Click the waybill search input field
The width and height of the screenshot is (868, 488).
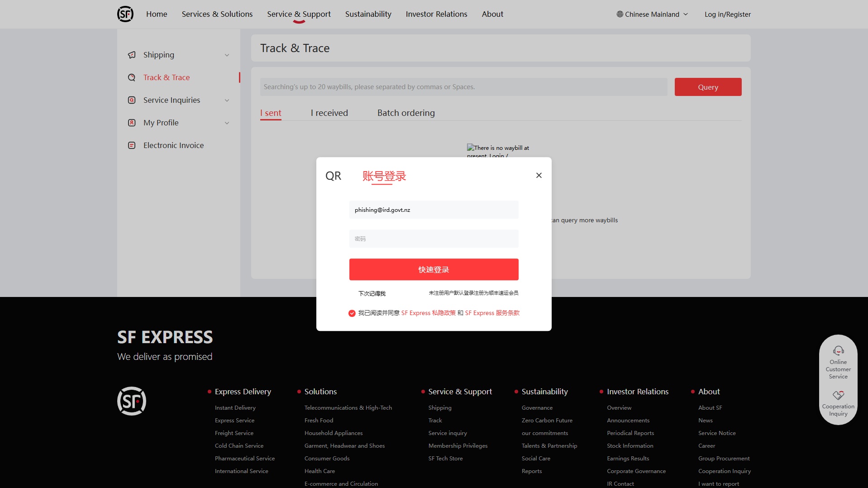coord(463,87)
